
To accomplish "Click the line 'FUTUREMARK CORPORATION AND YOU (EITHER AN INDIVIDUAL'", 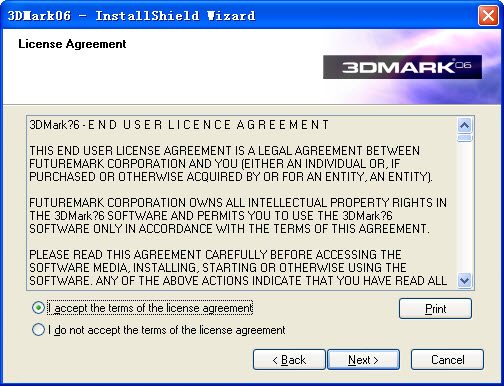I will (214, 164).
